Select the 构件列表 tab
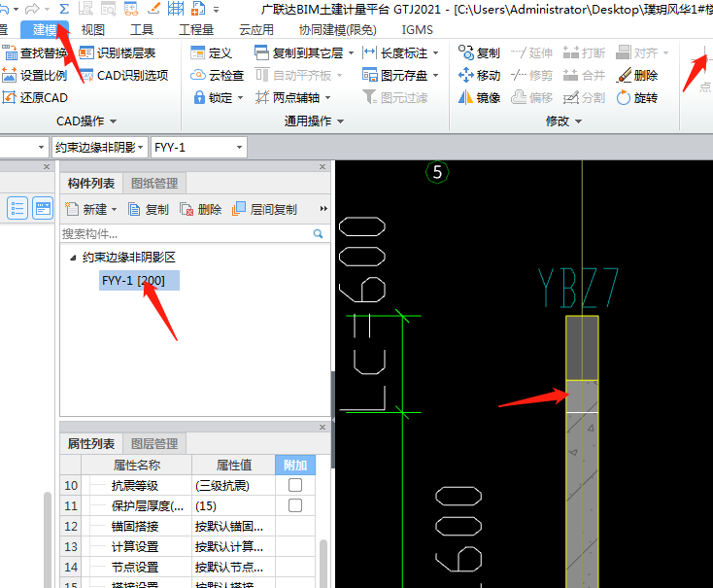Screen dimensions: 713x588 click(91, 184)
